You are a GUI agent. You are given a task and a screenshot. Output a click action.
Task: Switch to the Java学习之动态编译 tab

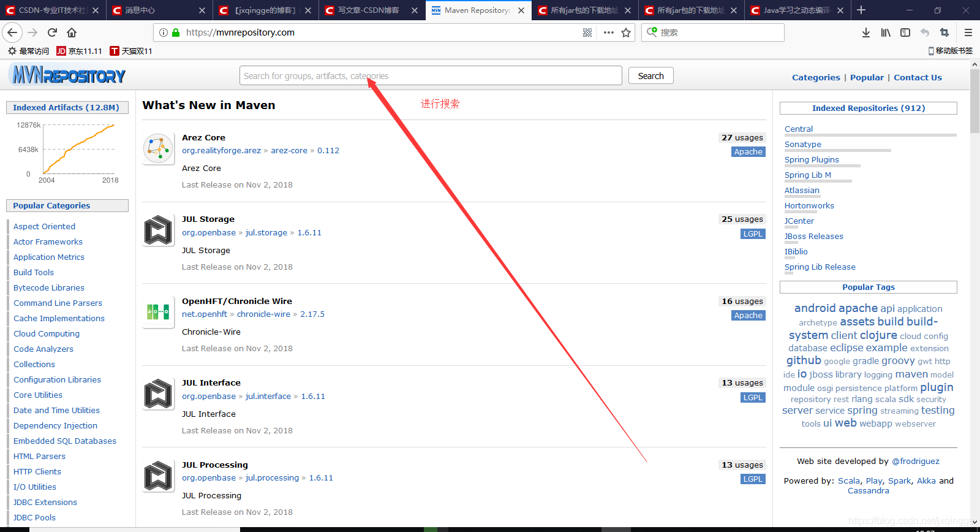(x=797, y=10)
